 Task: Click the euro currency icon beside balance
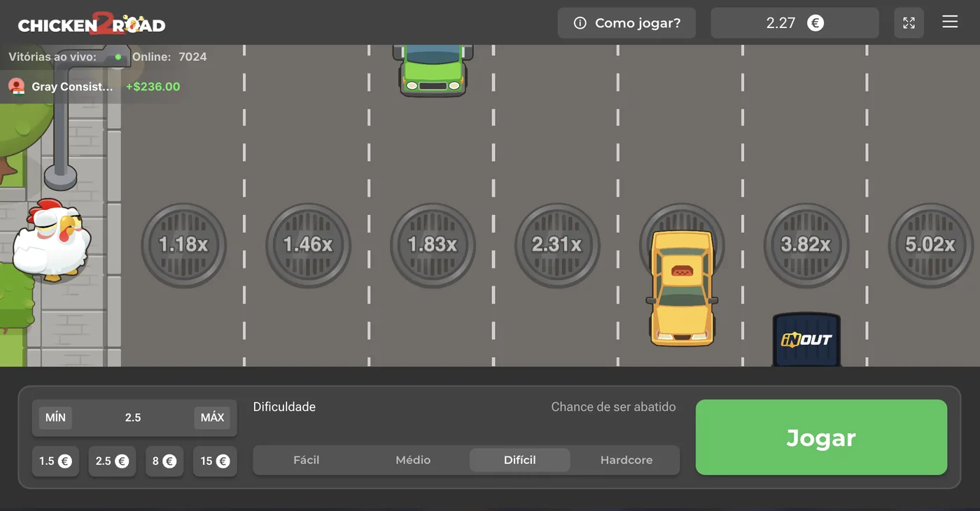point(815,23)
